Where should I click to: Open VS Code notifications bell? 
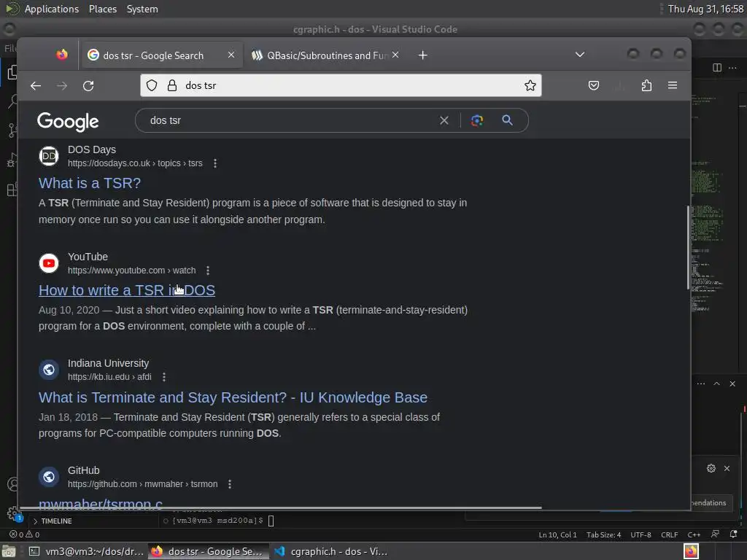[x=734, y=534]
